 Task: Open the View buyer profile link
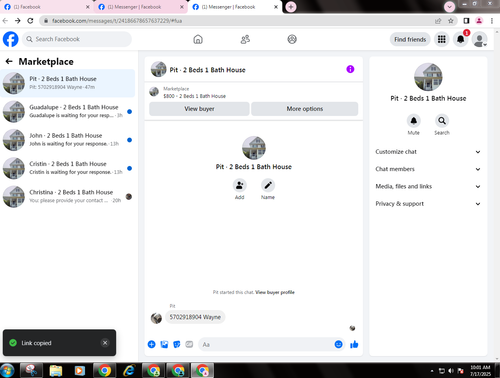(275, 292)
